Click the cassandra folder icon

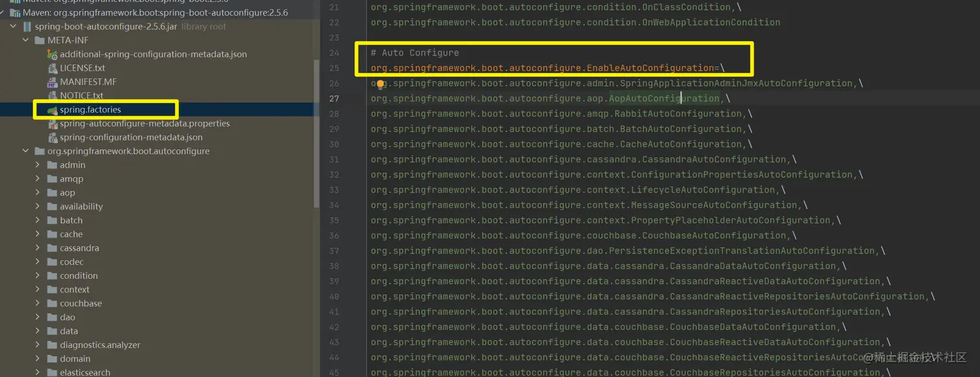52,248
